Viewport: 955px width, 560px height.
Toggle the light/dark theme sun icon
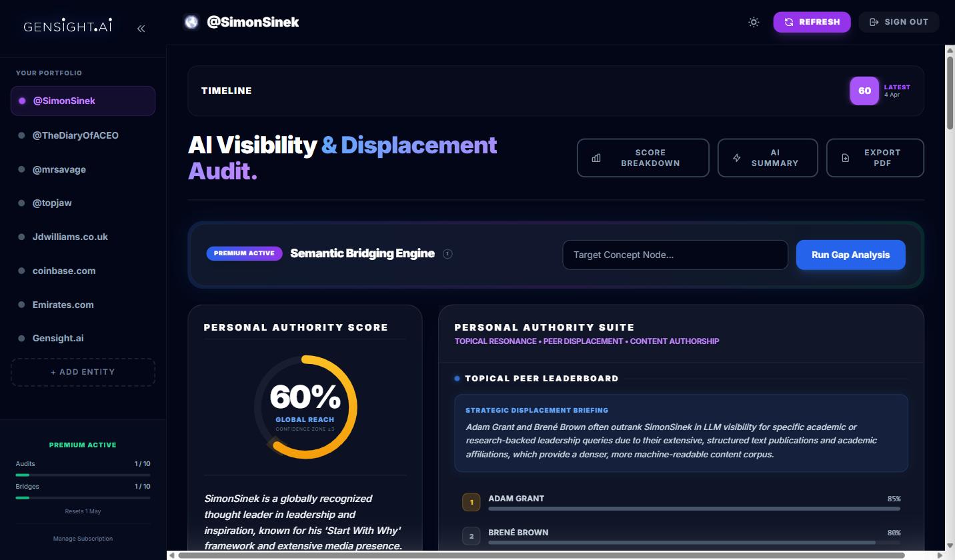pyautogui.click(x=754, y=22)
